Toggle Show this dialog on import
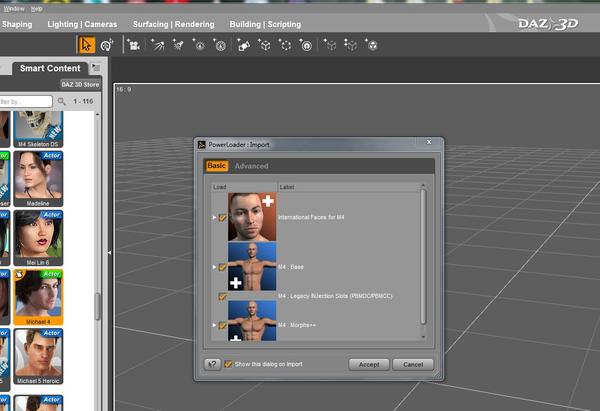 (228, 364)
